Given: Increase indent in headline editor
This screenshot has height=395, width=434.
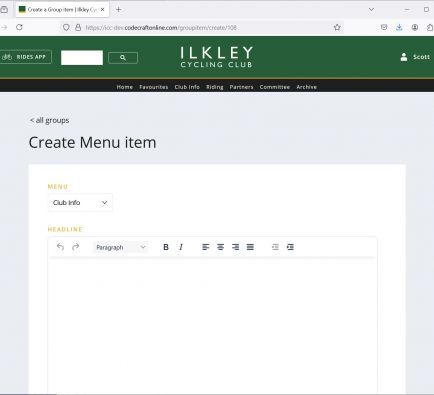Looking at the screenshot, I should click(x=290, y=247).
